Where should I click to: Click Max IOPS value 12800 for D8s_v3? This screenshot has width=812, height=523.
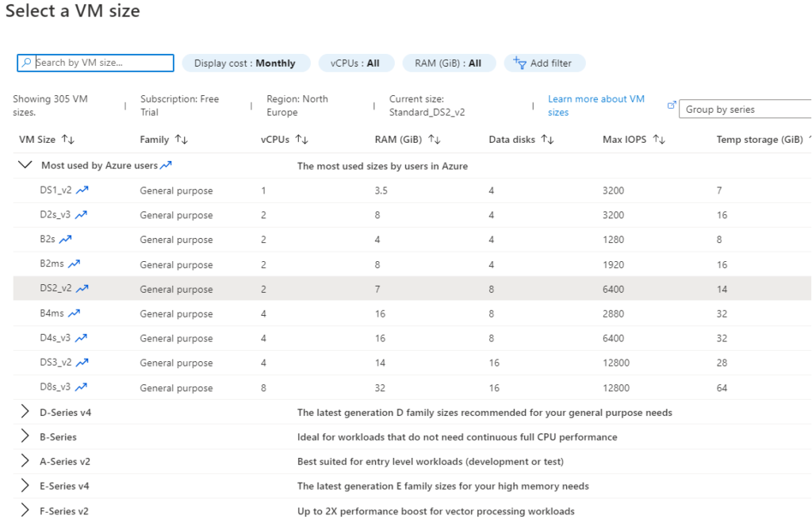tap(616, 388)
